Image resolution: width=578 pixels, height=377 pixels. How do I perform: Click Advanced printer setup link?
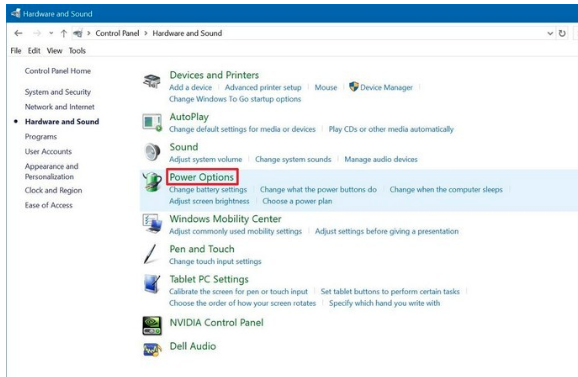(x=263, y=88)
